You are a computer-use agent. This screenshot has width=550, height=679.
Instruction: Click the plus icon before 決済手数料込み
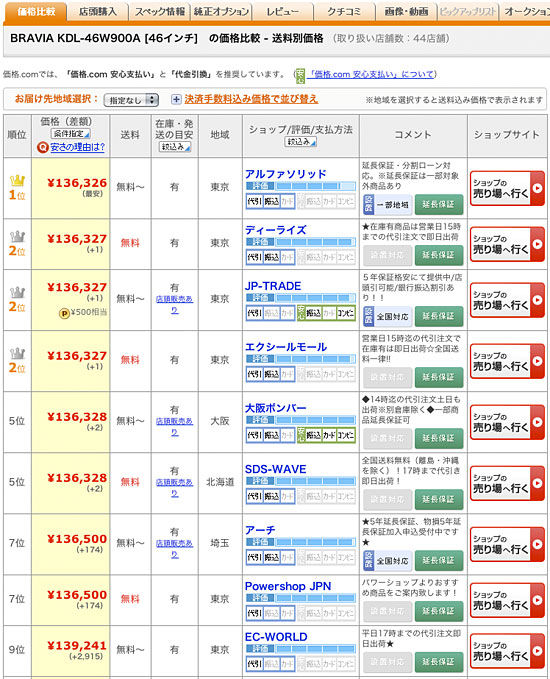[176, 100]
